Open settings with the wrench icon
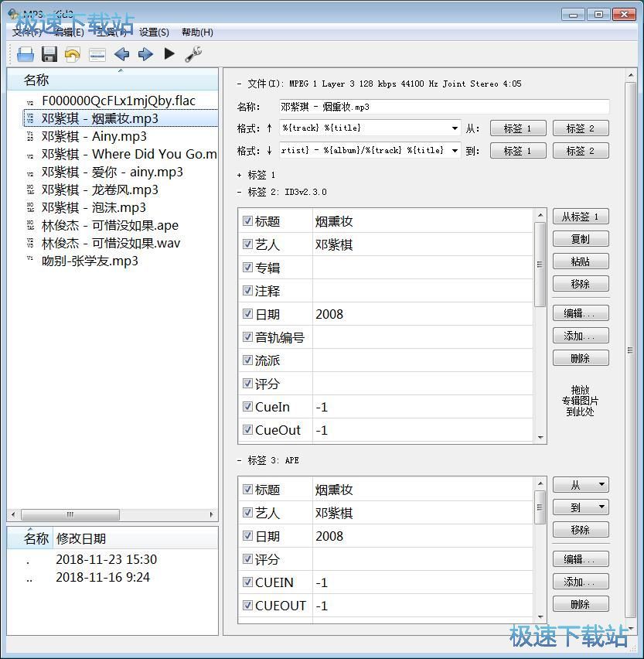The image size is (644, 659). pyautogui.click(x=193, y=53)
